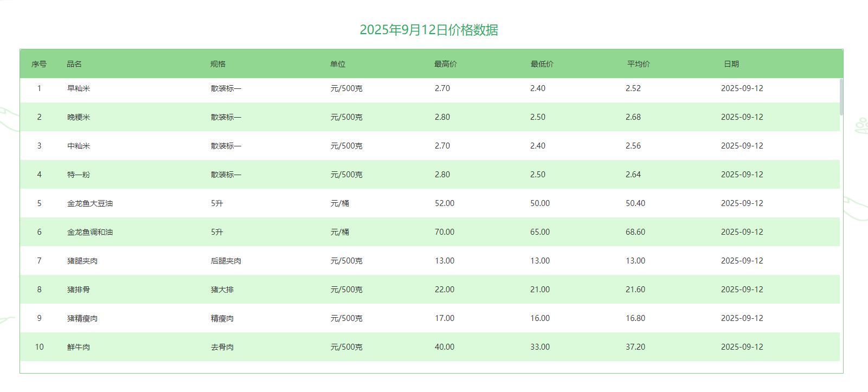868x392 pixels.
Task: Select the 金龙鱼大豆油 product name cell
Action: click(90, 203)
